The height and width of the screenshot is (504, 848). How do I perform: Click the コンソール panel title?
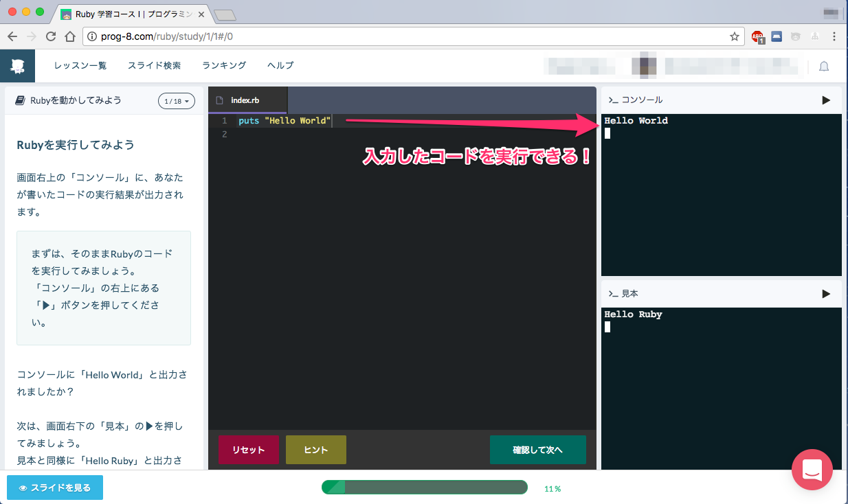coord(642,100)
